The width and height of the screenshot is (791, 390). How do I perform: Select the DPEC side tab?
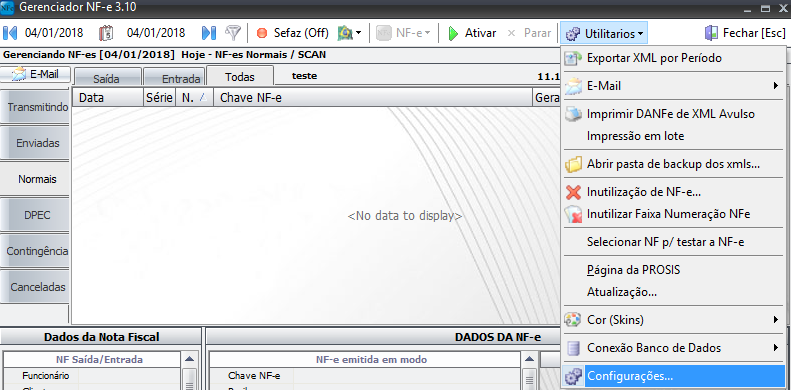coord(35,215)
